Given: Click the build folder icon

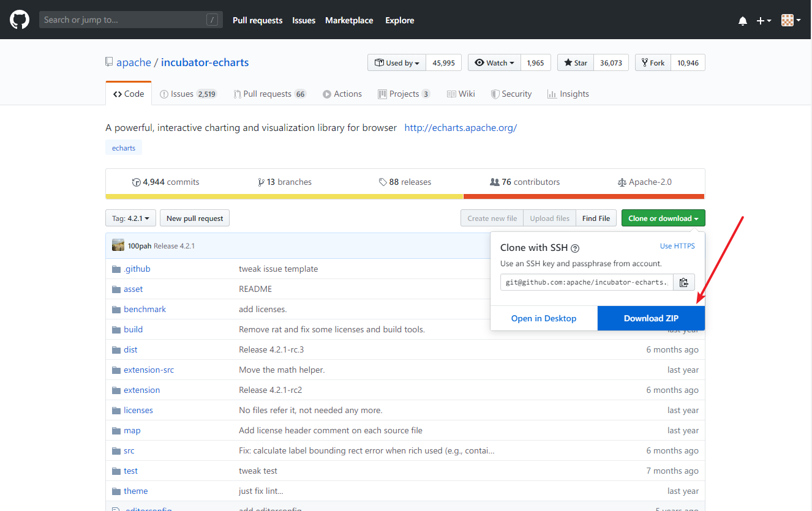Looking at the screenshot, I should [x=116, y=329].
